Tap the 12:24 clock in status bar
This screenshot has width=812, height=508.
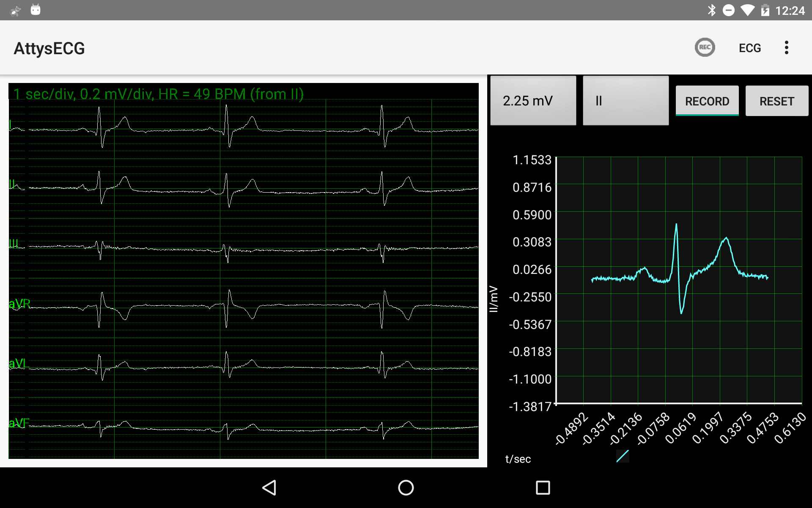[790, 11]
